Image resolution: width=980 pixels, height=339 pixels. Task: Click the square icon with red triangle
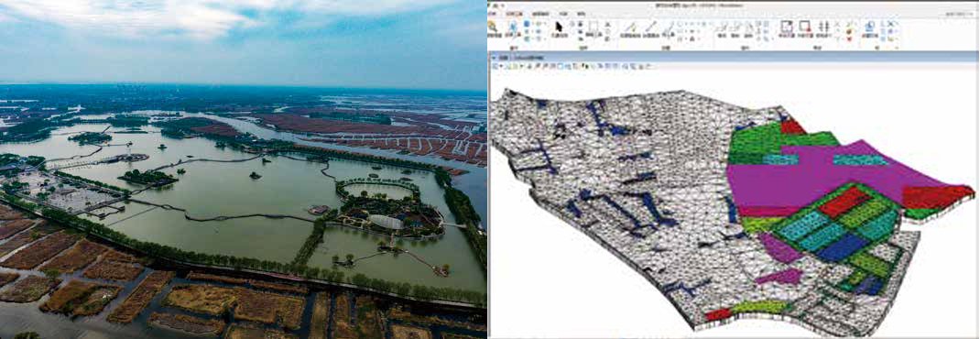click(804, 26)
